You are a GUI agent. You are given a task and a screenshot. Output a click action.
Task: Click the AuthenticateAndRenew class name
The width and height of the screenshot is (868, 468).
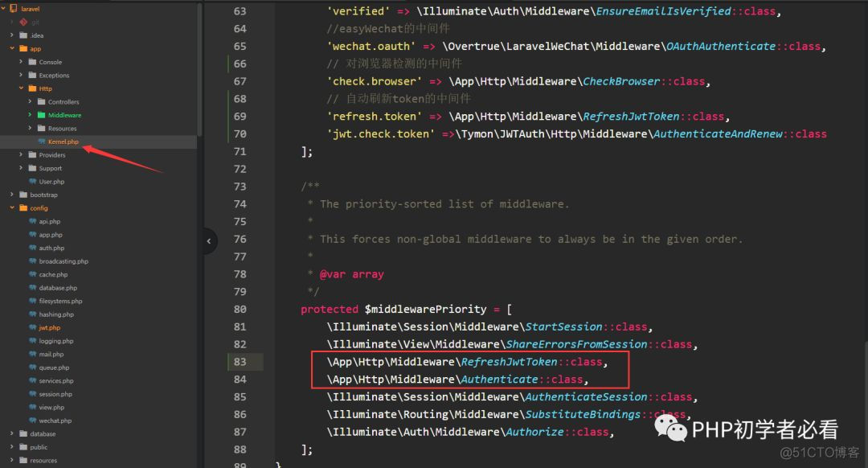click(x=718, y=134)
